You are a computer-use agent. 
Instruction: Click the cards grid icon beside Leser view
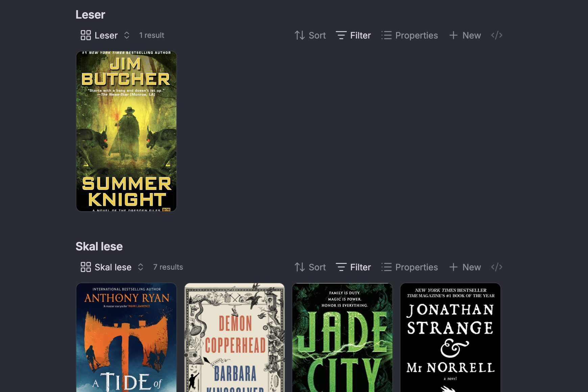click(85, 35)
